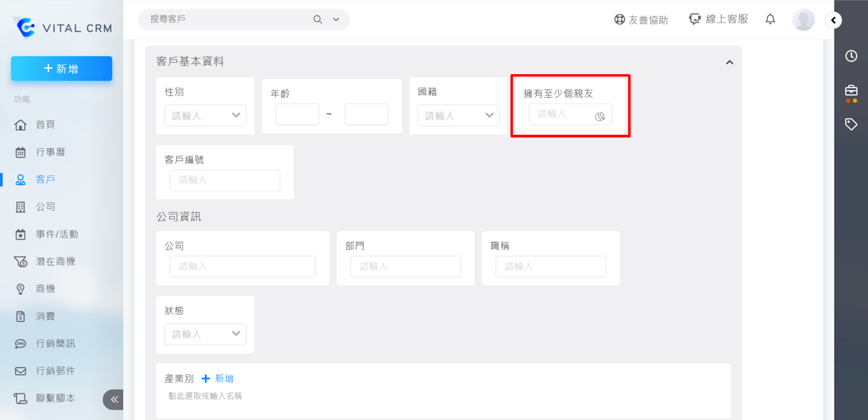Collapse the 客戶基本資料 section
Image resolution: width=868 pixels, height=420 pixels.
point(729,62)
